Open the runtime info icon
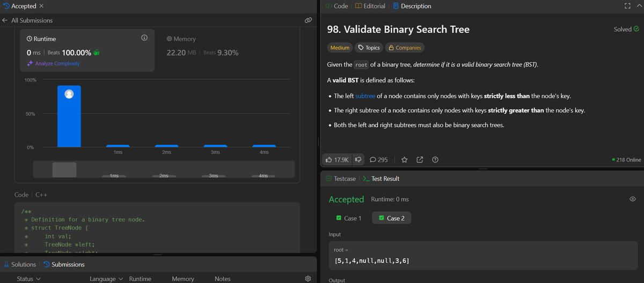 tap(144, 39)
